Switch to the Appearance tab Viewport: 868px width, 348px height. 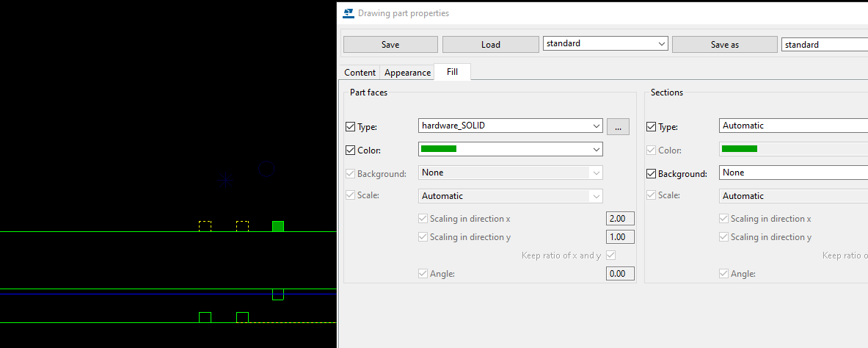tap(407, 73)
